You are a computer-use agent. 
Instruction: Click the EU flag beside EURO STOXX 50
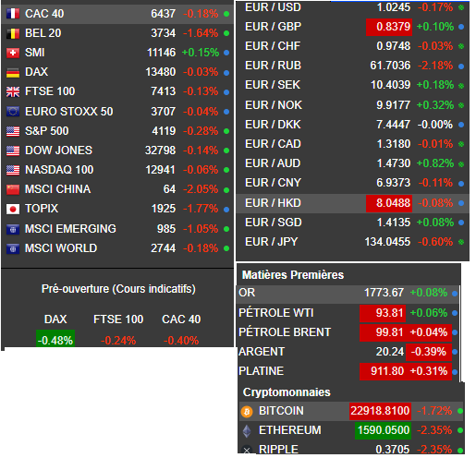(13, 112)
